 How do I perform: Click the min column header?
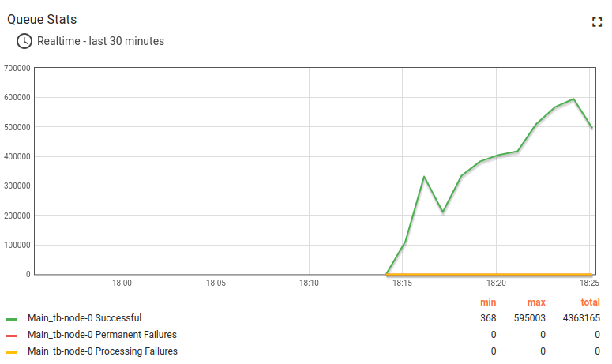pyautogui.click(x=488, y=302)
